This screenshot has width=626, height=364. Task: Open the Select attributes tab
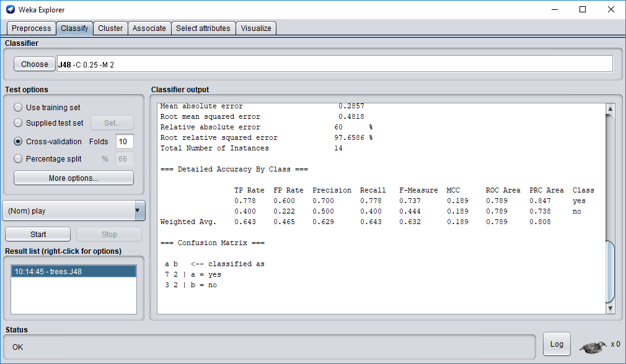pyautogui.click(x=203, y=28)
